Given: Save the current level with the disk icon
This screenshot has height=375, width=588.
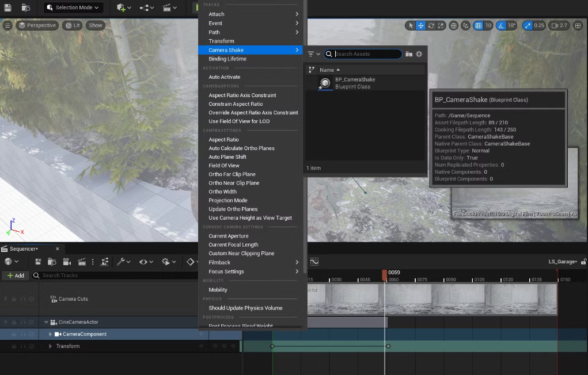Looking at the screenshot, I should click(x=7, y=7).
